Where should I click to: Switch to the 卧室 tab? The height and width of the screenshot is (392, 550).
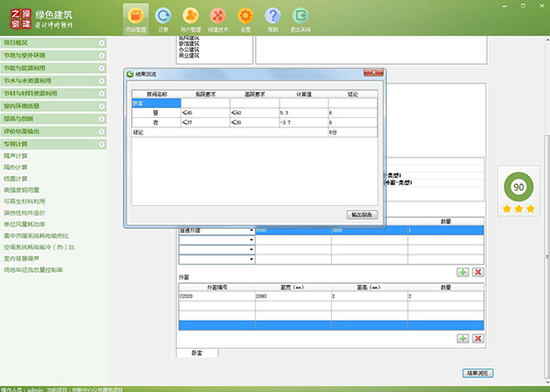(197, 352)
